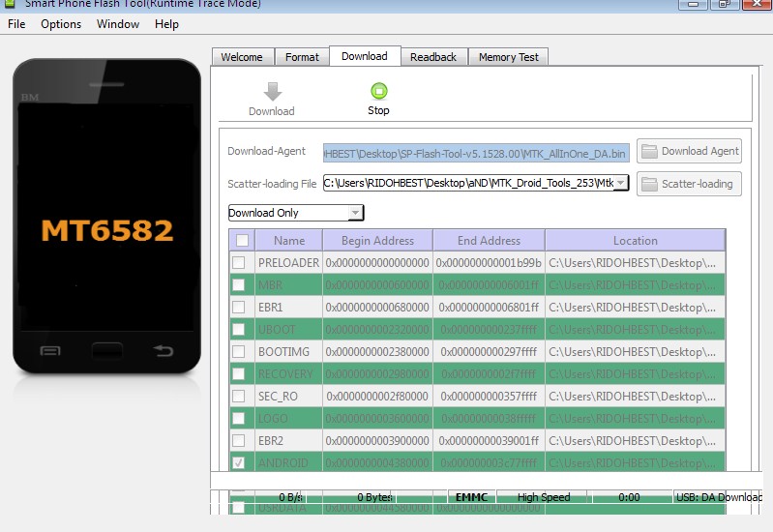Click the grey Download arrow icon
Screen dimensions: 773x532
(x=272, y=91)
